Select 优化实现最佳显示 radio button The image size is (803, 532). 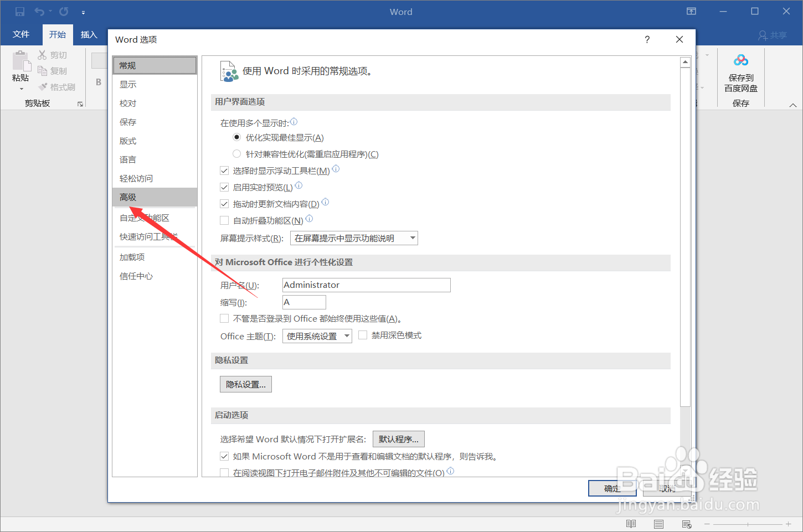tap(236, 137)
